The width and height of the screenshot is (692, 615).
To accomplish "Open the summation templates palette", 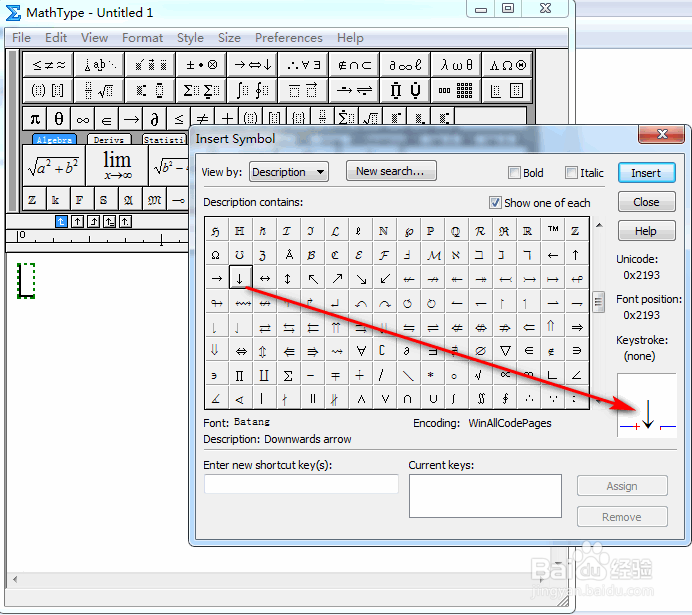I will click(x=201, y=90).
